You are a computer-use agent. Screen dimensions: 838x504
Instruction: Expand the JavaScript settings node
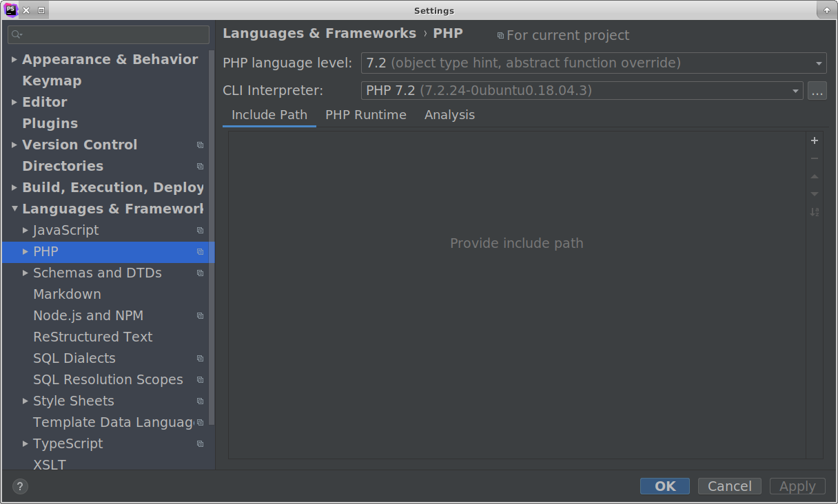click(25, 231)
